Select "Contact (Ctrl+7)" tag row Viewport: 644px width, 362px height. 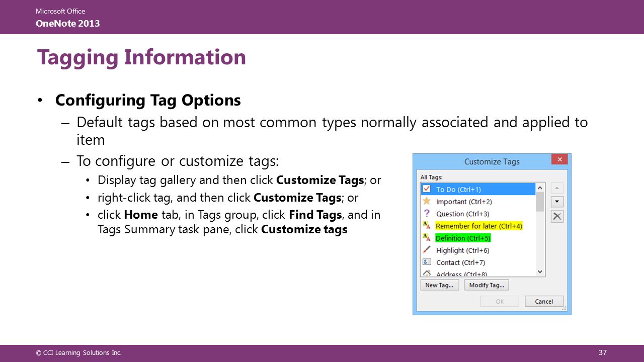coord(478,262)
